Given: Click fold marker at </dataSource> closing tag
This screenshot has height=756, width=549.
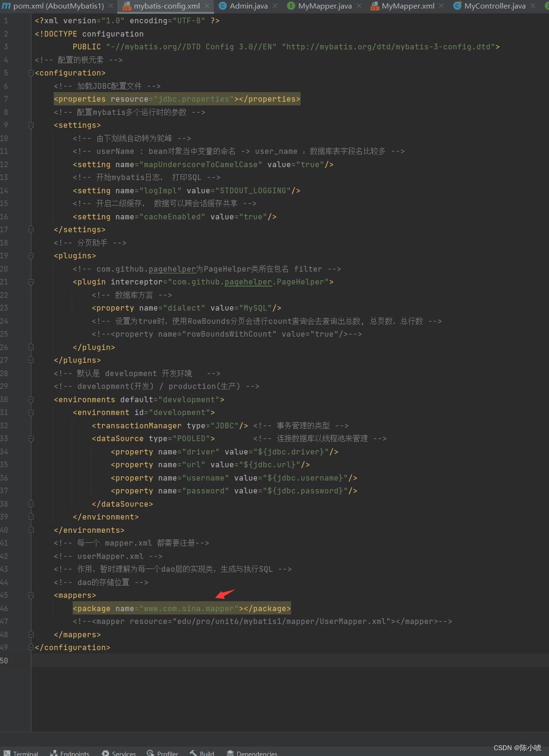Looking at the screenshot, I should tap(31, 504).
